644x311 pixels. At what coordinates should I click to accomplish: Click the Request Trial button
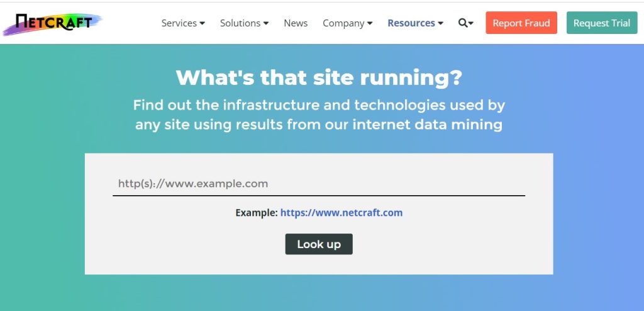[602, 23]
